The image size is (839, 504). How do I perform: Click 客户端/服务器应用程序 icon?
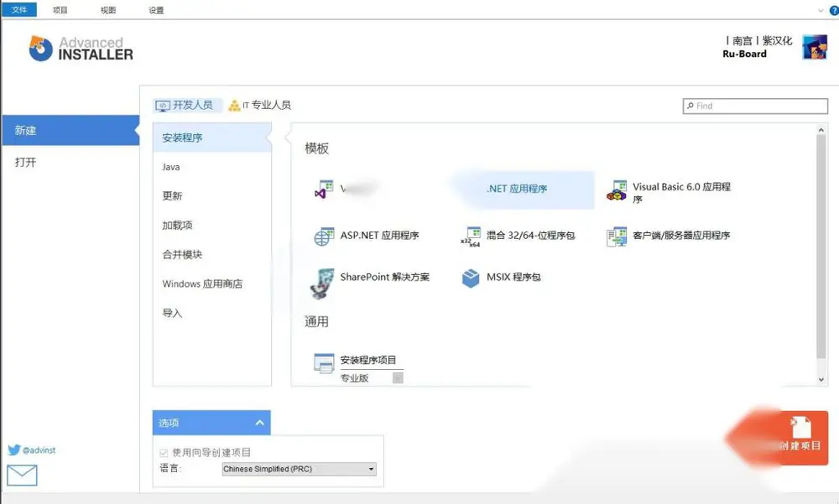pos(617,236)
